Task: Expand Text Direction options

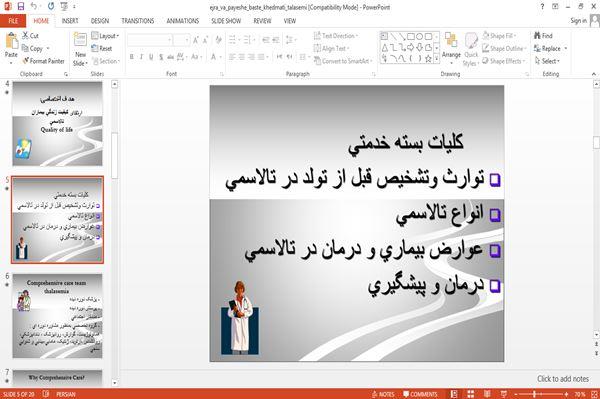Action: click(x=336, y=36)
